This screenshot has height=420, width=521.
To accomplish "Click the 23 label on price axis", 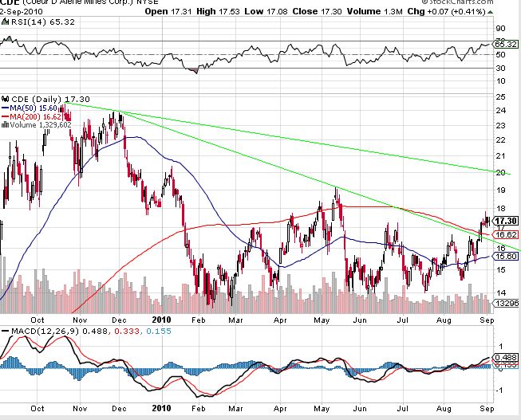I will coord(500,125).
